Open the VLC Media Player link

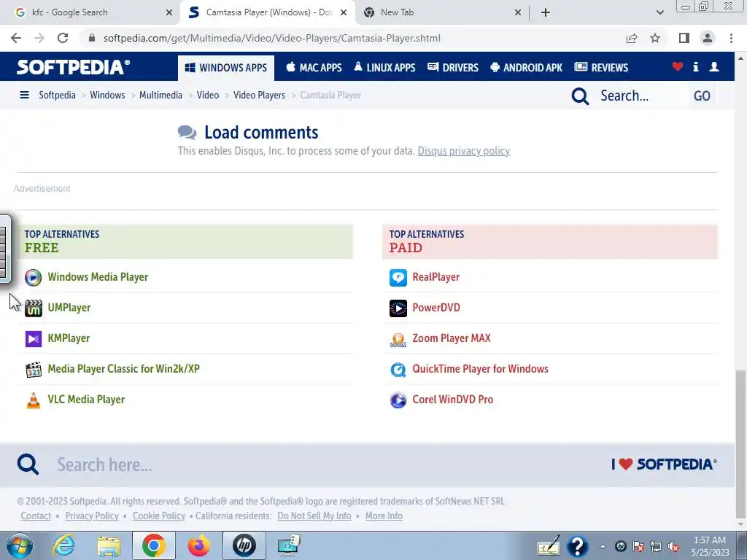(86, 400)
